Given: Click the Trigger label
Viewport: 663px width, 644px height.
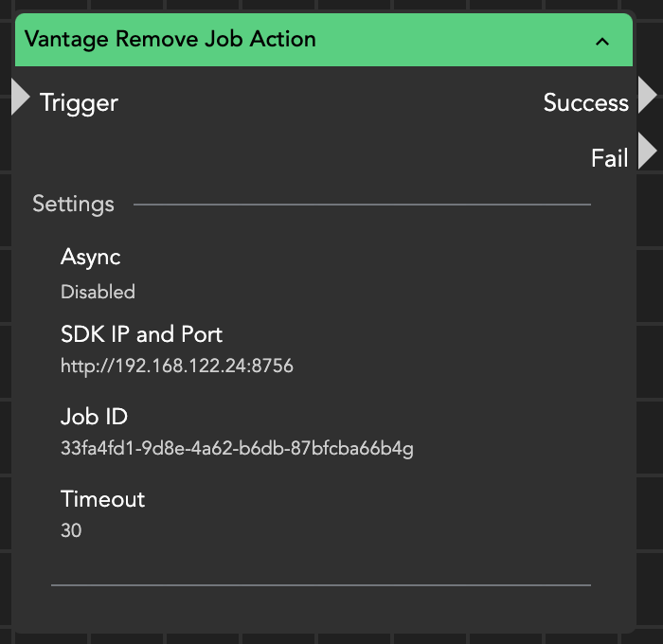Looking at the screenshot, I should tap(79, 102).
